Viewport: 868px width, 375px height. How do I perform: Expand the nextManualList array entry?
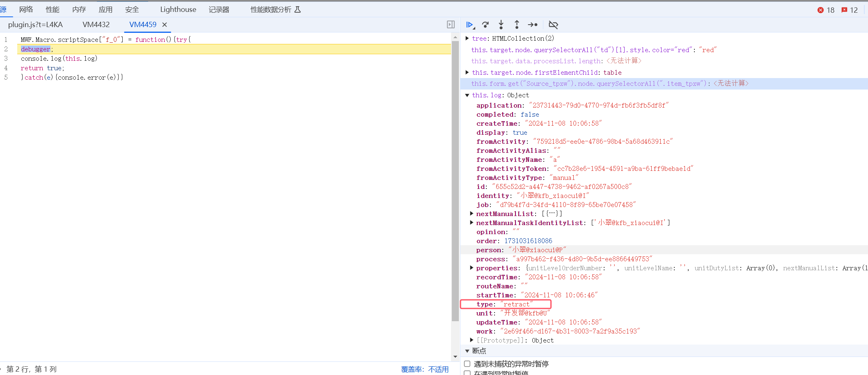(x=472, y=214)
